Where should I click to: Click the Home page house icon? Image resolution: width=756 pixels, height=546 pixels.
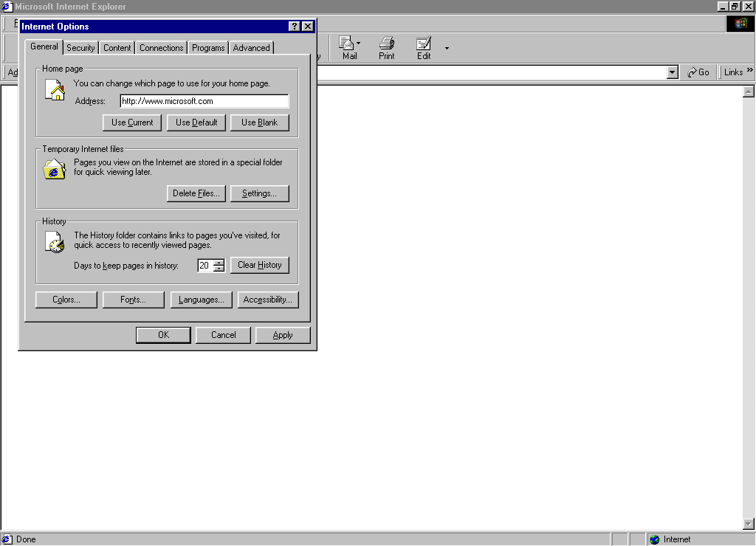pos(55,89)
